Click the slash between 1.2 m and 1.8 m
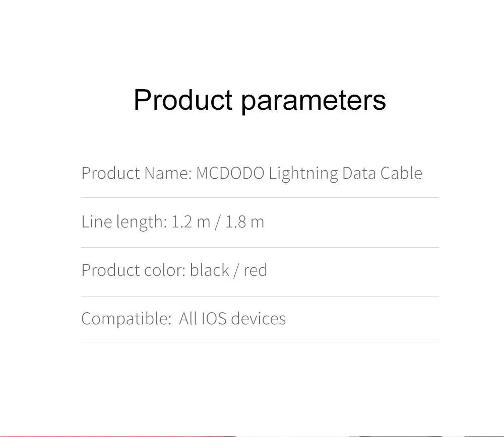 coord(218,222)
